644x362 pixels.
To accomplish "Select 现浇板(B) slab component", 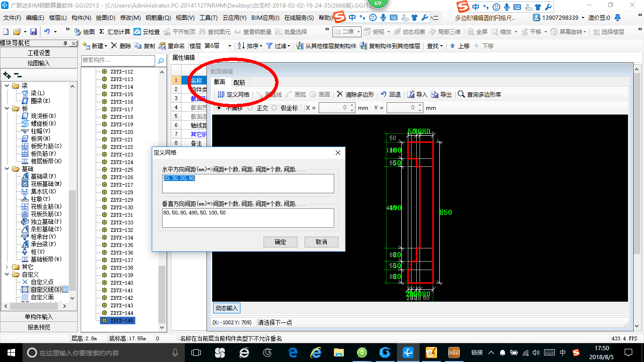I will (x=39, y=116).
